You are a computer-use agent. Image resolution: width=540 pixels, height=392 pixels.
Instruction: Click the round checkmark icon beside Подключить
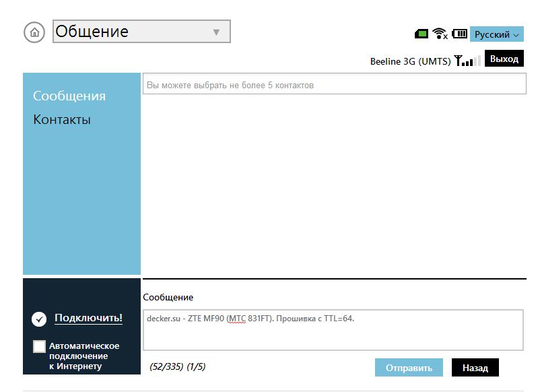(39, 319)
